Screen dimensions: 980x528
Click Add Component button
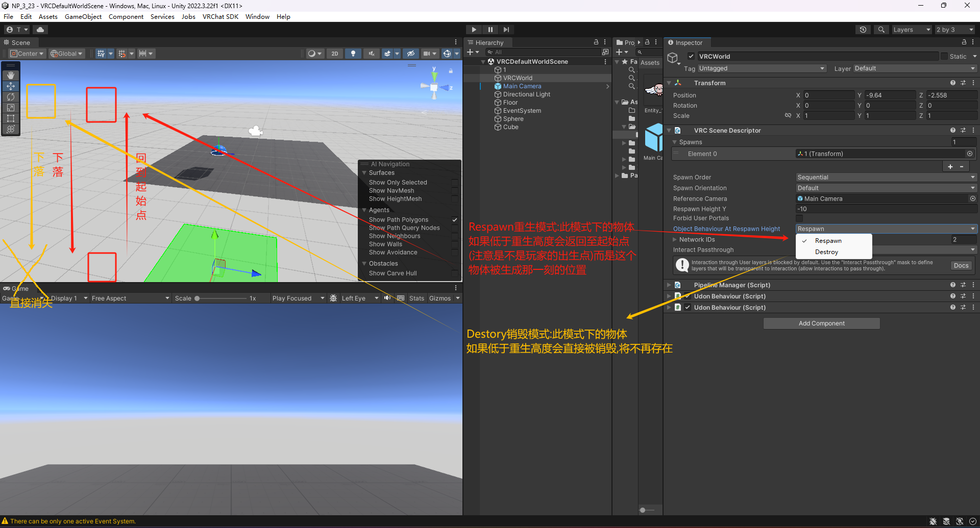tap(821, 323)
